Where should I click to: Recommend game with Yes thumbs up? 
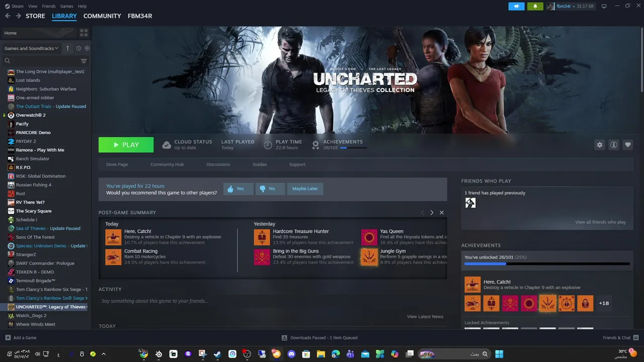coord(238,189)
